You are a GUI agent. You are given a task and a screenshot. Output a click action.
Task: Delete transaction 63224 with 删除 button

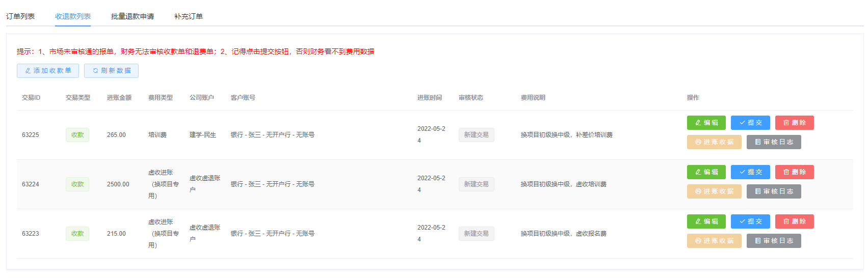[x=794, y=172]
